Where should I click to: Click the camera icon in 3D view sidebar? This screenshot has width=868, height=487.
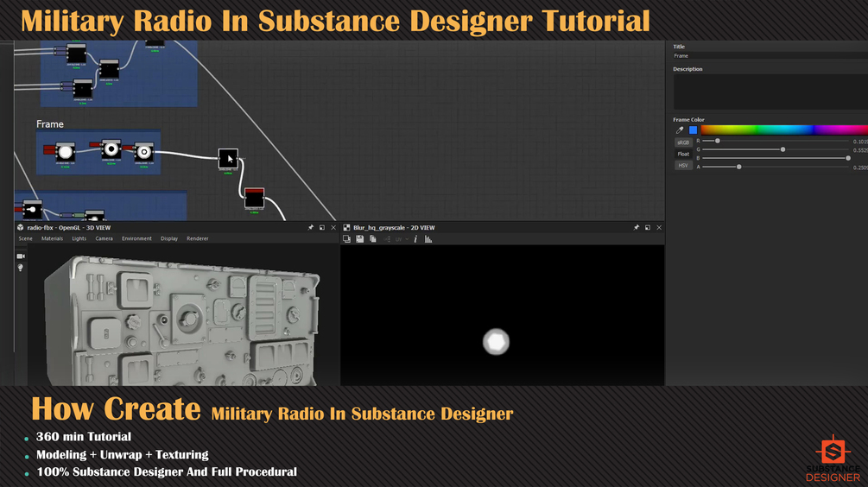(21, 256)
